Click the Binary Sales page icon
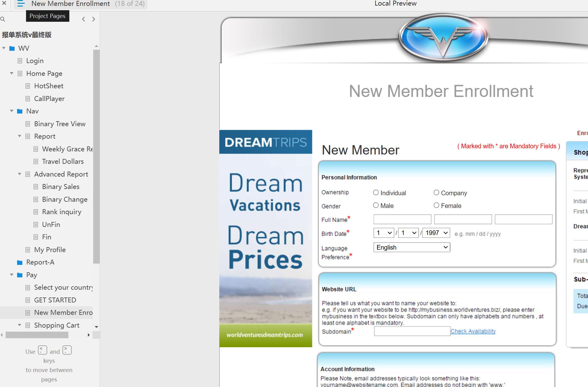 (36, 187)
